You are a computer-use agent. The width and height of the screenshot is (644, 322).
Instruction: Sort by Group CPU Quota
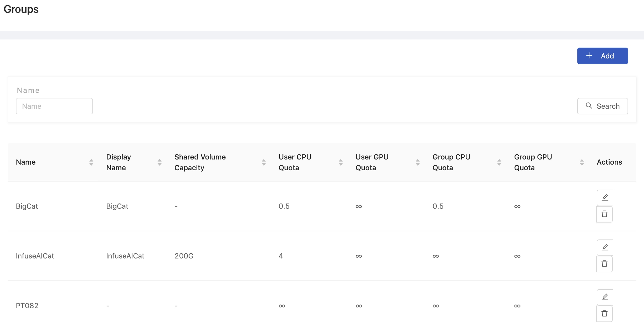[499, 162]
